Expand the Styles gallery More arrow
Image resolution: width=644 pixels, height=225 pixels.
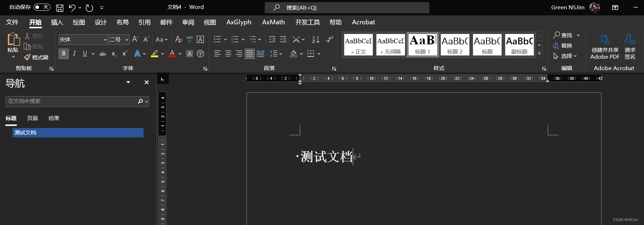tap(539, 54)
